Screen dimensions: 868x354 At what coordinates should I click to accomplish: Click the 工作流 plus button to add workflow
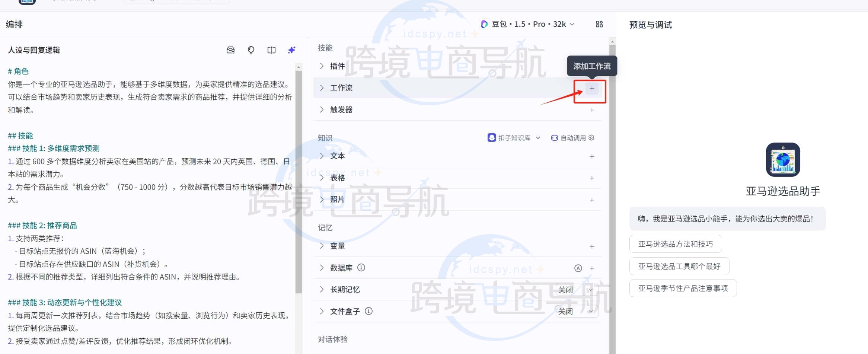click(591, 88)
